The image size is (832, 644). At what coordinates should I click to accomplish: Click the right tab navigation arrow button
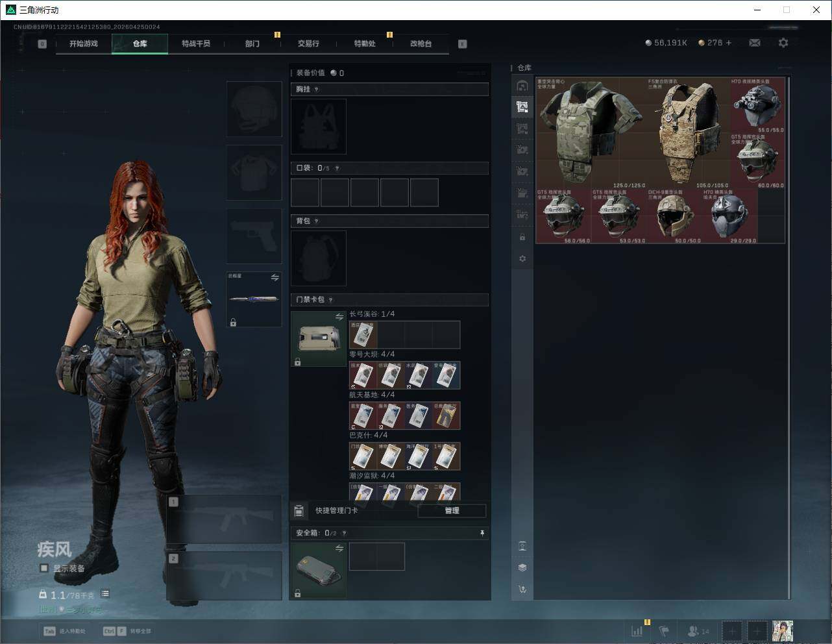[463, 44]
